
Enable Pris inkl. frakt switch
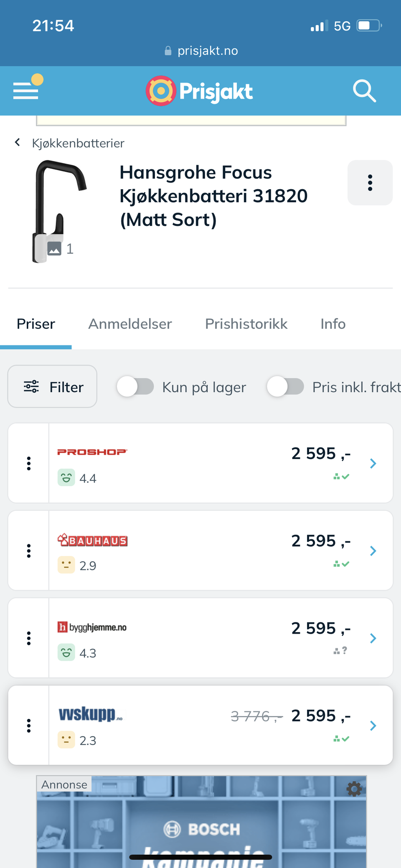(285, 386)
